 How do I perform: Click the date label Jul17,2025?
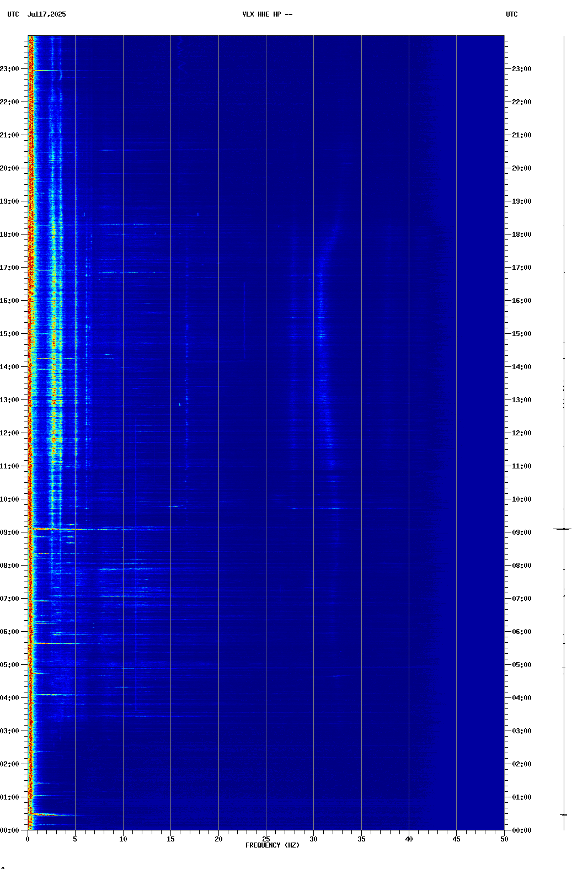click(x=46, y=14)
